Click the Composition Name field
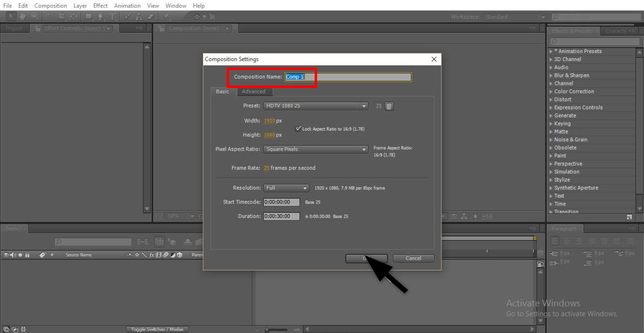This screenshot has width=644, height=333. click(348, 77)
